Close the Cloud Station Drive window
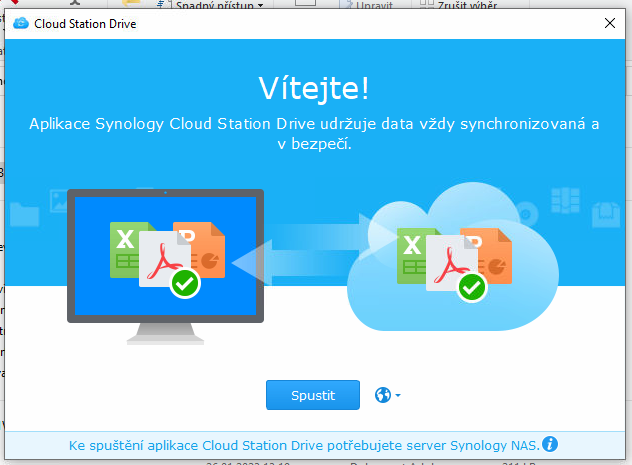632x465 pixels. click(x=609, y=22)
